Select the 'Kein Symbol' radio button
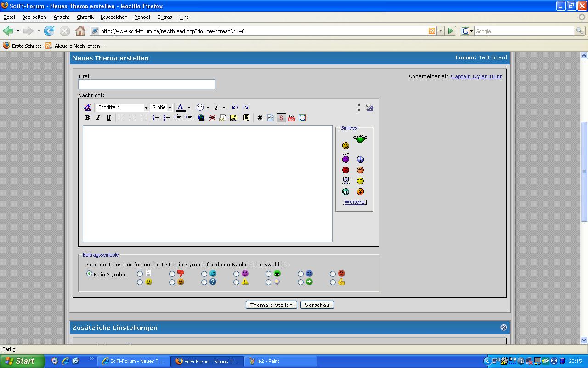Image resolution: width=588 pixels, height=368 pixels. pos(89,274)
